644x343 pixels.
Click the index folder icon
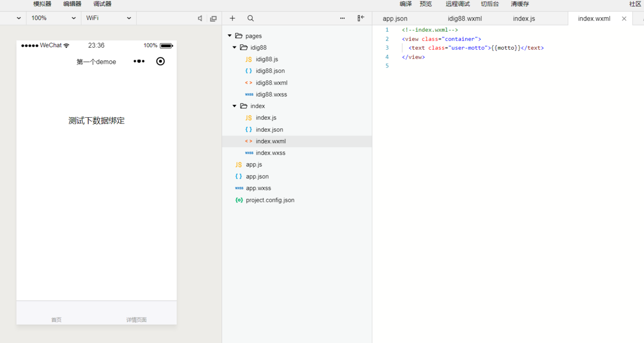[244, 106]
